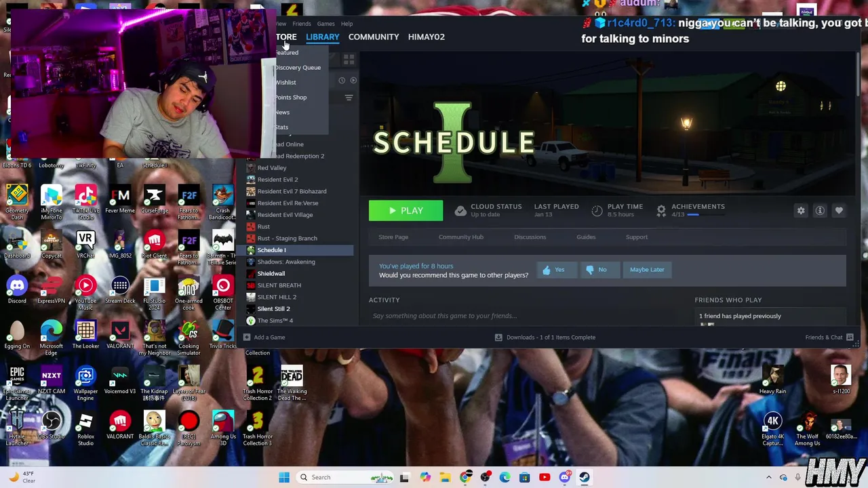Open the library filter options icon
The image size is (868, 488).
[x=349, y=98]
